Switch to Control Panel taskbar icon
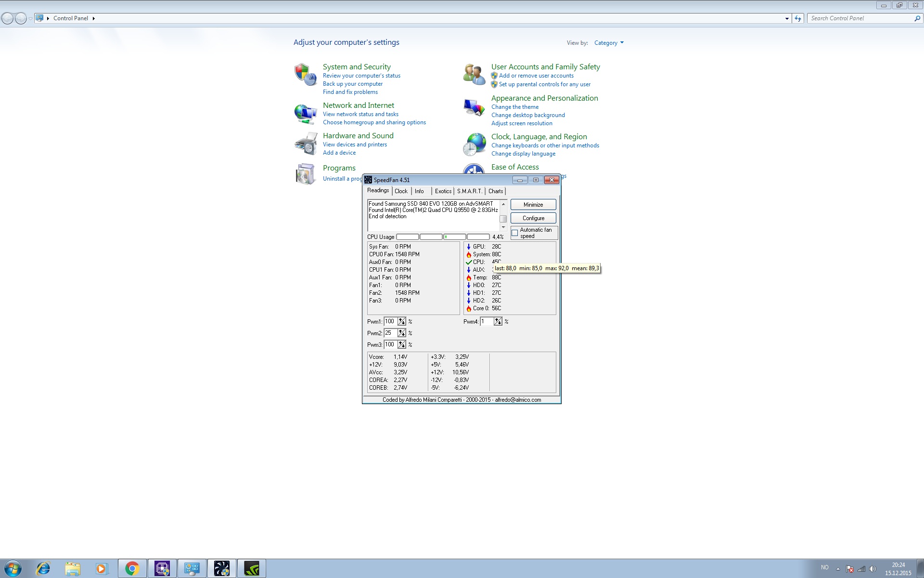The height and width of the screenshot is (578, 924). click(192, 569)
